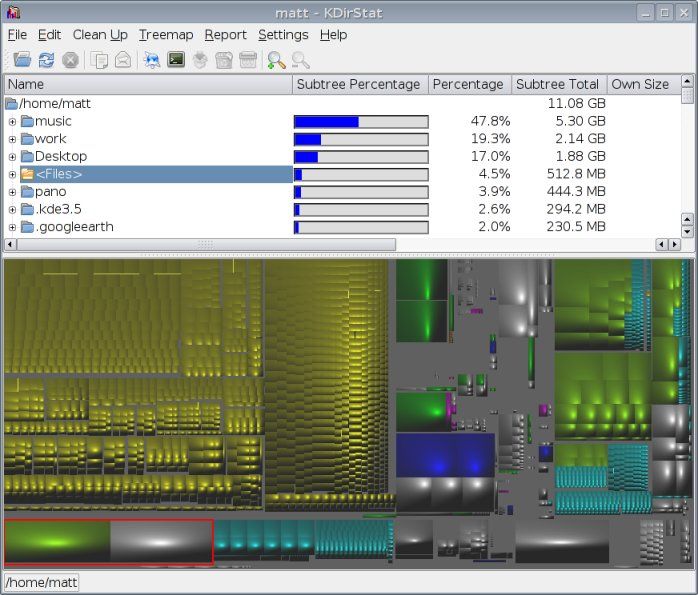The width and height of the screenshot is (698, 595).
Task: Refresh all with the blue arrows icon
Action: pos(46,60)
